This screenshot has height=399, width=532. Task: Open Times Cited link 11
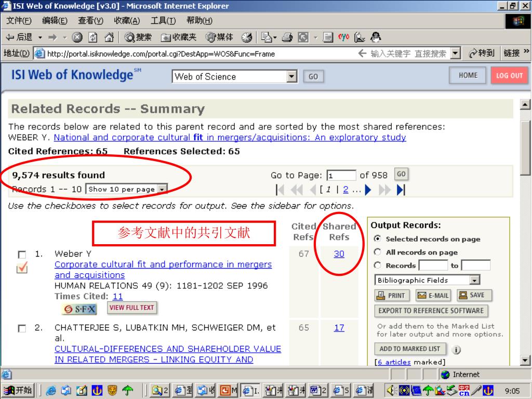[x=117, y=296]
